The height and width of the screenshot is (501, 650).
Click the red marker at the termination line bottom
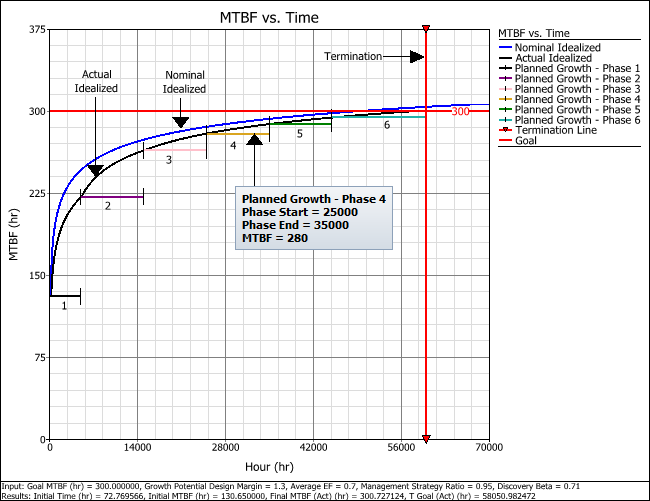[x=427, y=438]
